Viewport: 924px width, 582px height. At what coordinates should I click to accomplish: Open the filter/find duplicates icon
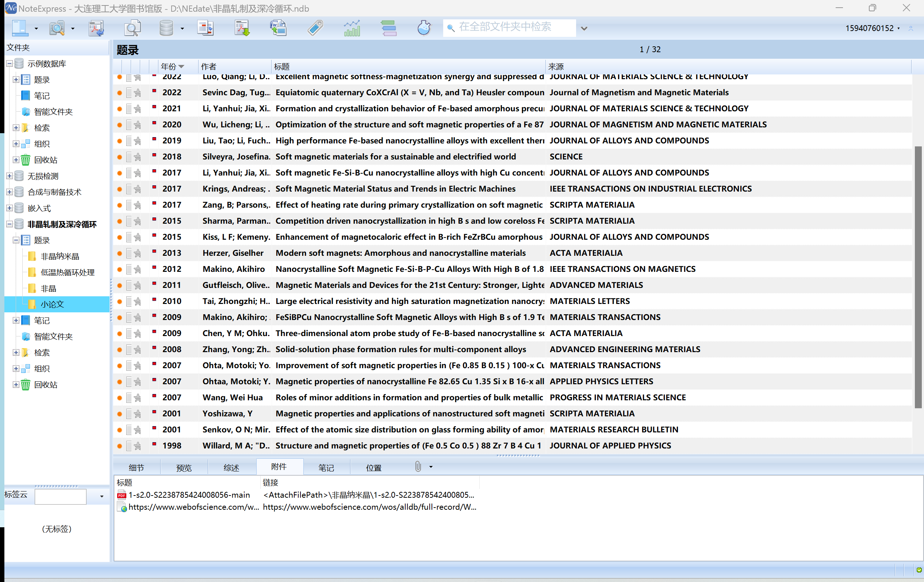point(132,27)
